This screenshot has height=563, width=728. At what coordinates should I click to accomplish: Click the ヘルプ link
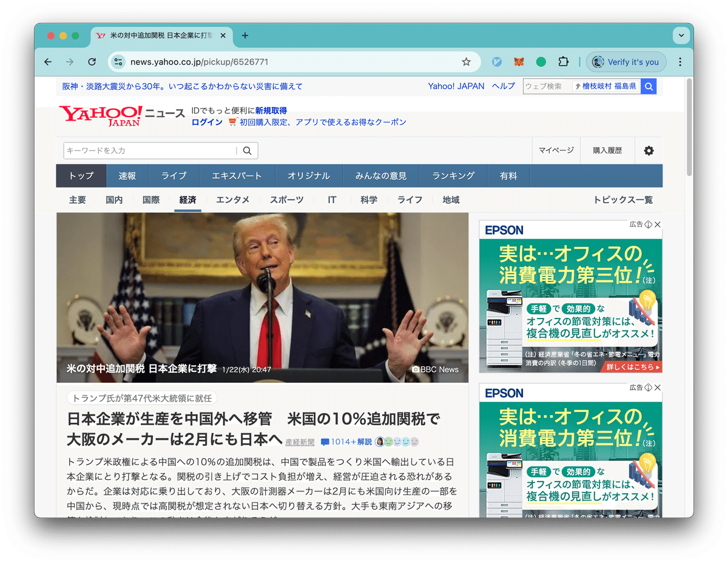503,86
